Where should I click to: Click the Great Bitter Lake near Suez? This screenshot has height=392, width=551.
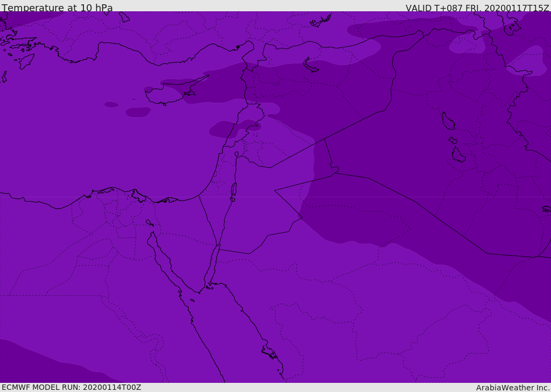[x=150, y=223]
